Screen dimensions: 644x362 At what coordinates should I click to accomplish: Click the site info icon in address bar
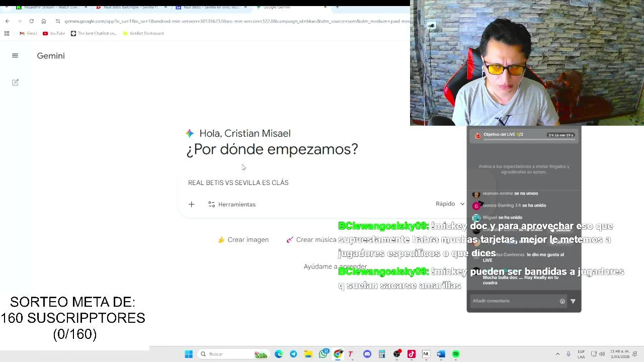click(58, 21)
